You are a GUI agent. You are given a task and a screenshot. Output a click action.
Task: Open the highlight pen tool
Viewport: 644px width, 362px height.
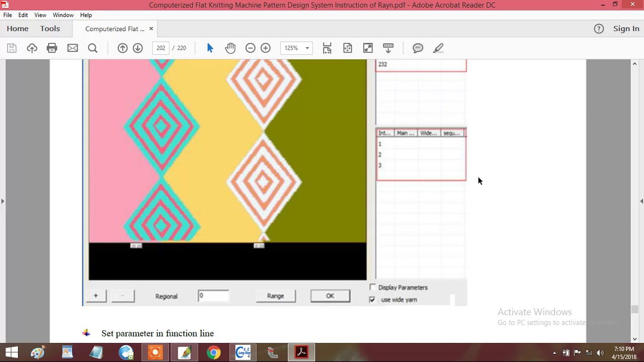click(x=438, y=48)
